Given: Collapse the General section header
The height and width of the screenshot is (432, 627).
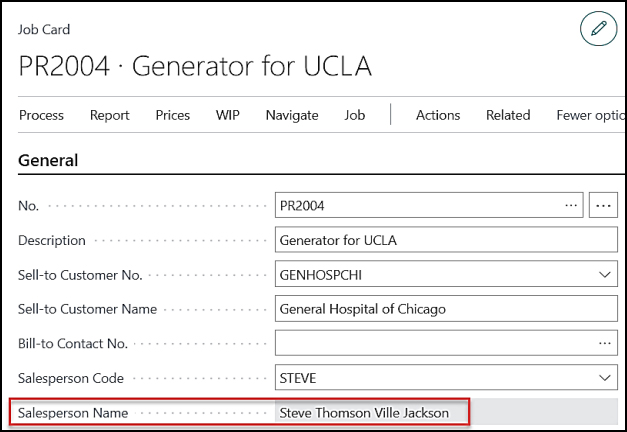Looking at the screenshot, I should pos(48,160).
